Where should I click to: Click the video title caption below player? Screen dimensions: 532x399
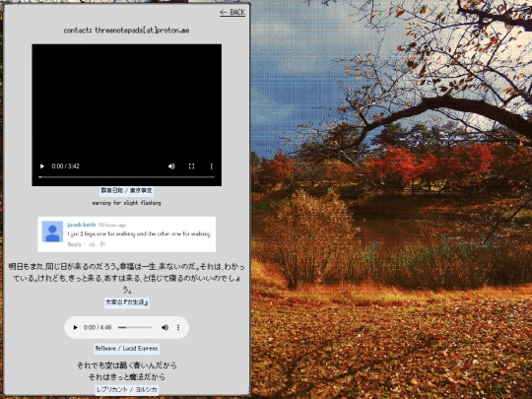[126, 191]
